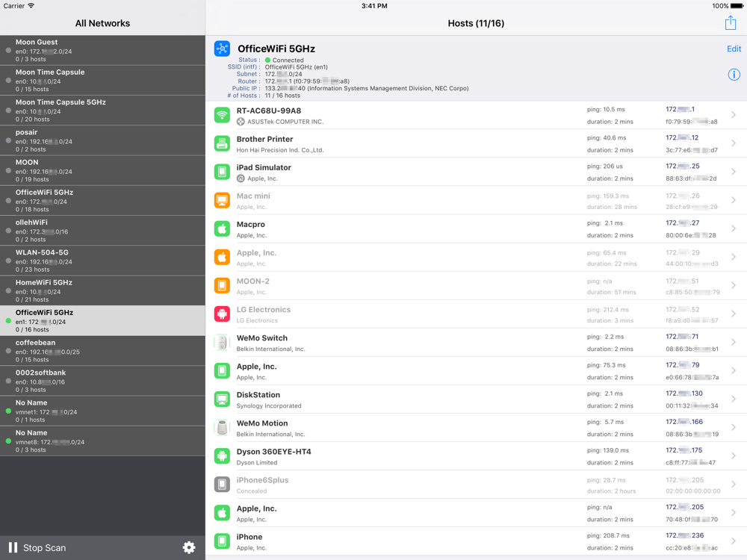Image resolution: width=747 pixels, height=560 pixels.
Task: Tap the share icon in the top bar
Action: tap(731, 22)
